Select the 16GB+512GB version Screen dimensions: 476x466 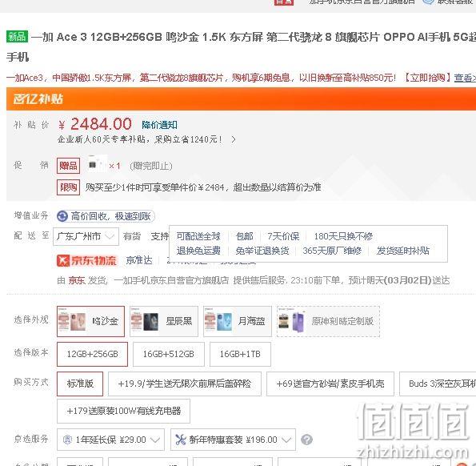(169, 354)
